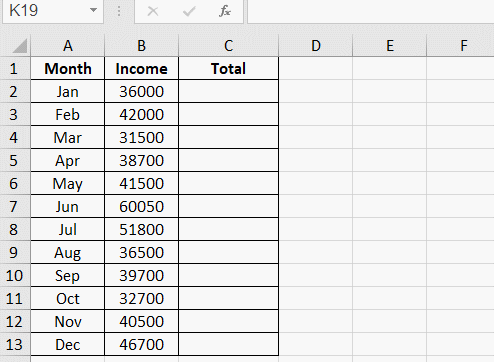
Task: Select column B header
Action: [x=142, y=46]
